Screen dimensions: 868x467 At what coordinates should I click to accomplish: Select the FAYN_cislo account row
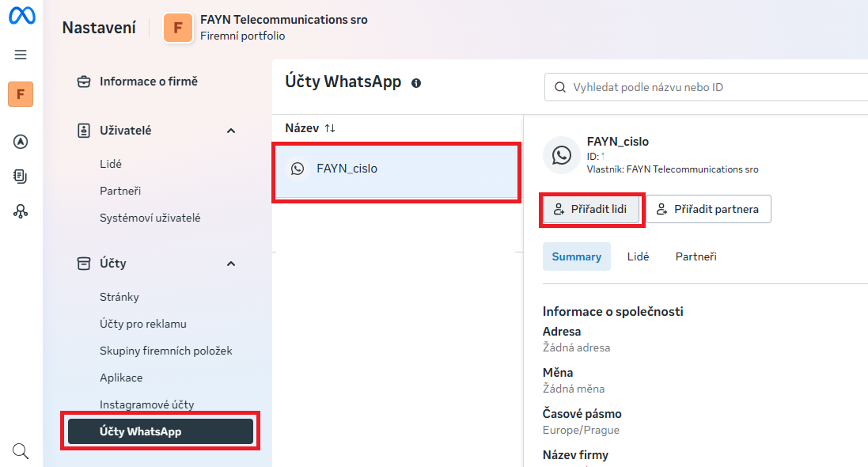point(396,169)
